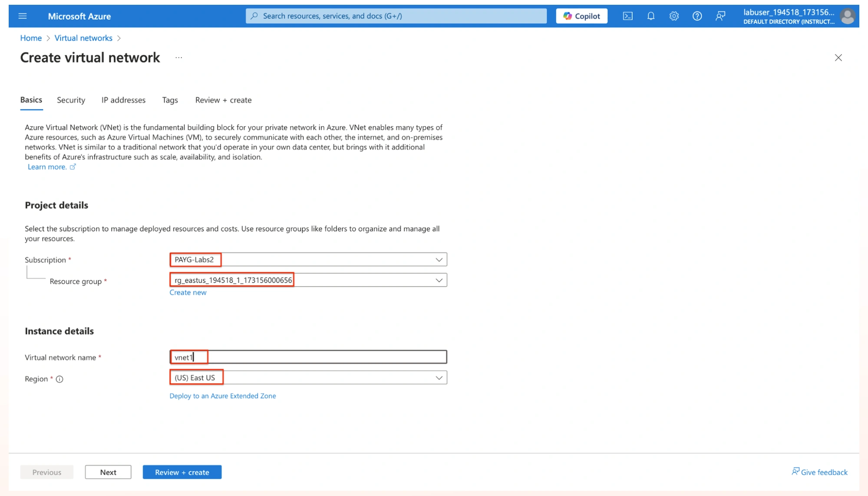Open the portal settings gear

[673, 16]
